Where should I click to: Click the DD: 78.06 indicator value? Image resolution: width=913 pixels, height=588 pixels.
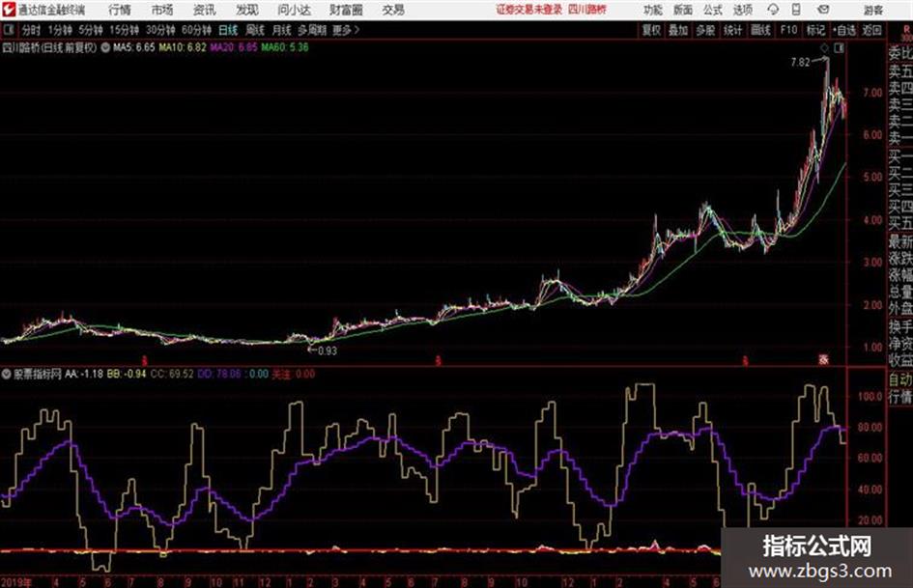click(x=219, y=374)
